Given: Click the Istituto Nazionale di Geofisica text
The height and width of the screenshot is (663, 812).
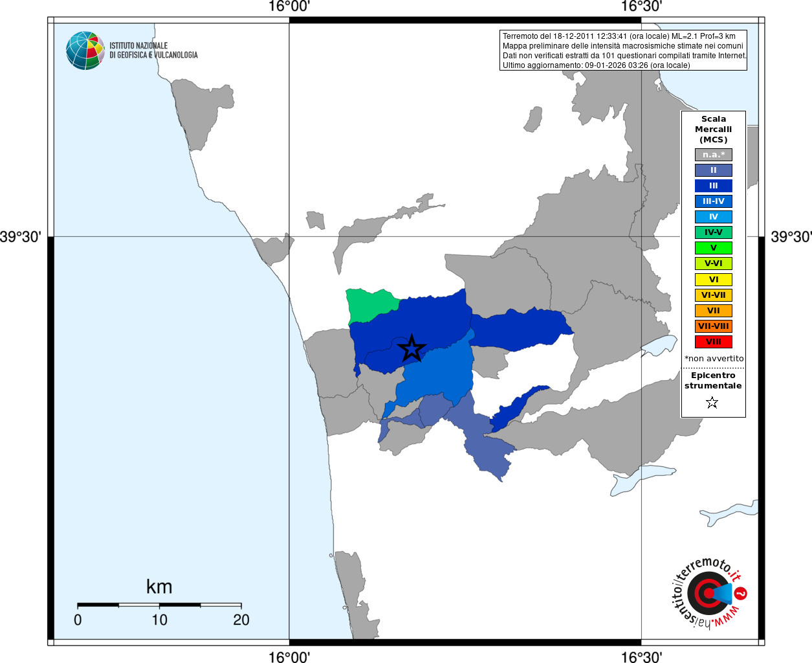Looking at the screenshot, I should 153,51.
